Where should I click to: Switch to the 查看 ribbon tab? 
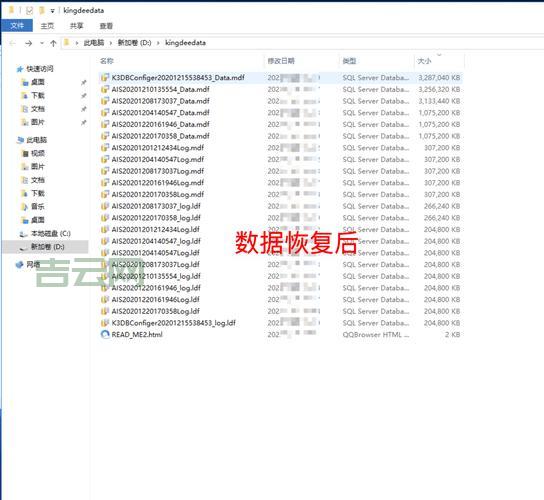pyautogui.click(x=106, y=26)
